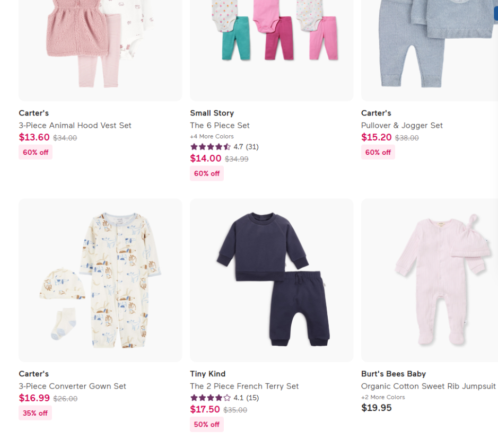Click the navy French Terry Set photo
The height and width of the screenshot is (448, 498).
(272, 280)
